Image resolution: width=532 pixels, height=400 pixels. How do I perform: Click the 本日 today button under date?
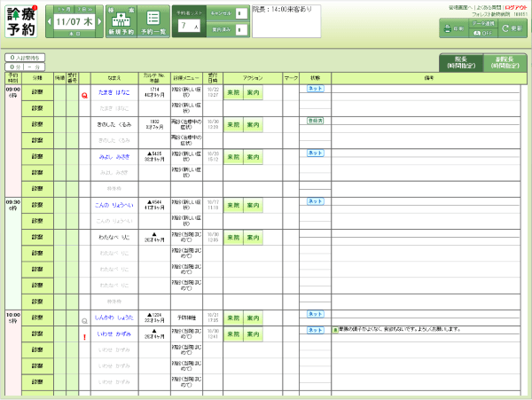coord(74,34)
